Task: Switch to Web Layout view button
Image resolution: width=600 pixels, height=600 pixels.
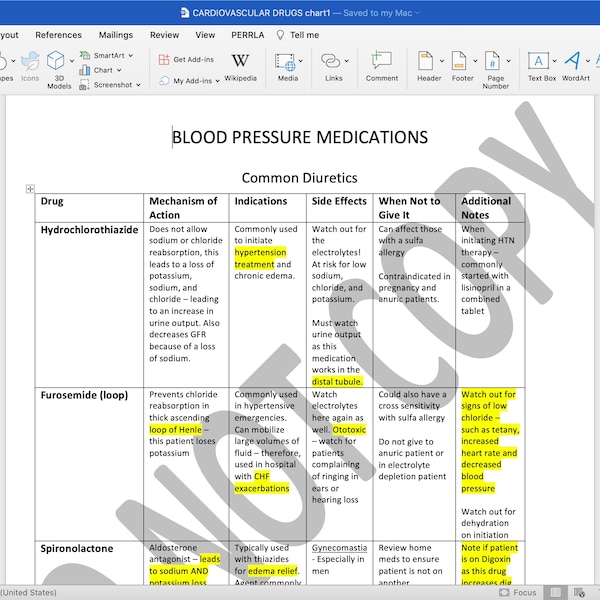Action: pos(579,592)
